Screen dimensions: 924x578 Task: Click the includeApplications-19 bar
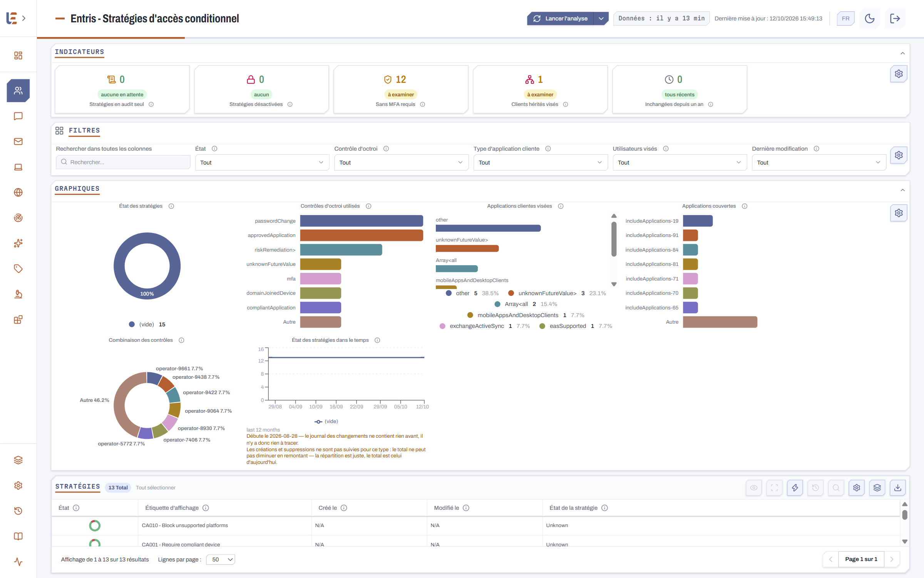click(698, 221)
